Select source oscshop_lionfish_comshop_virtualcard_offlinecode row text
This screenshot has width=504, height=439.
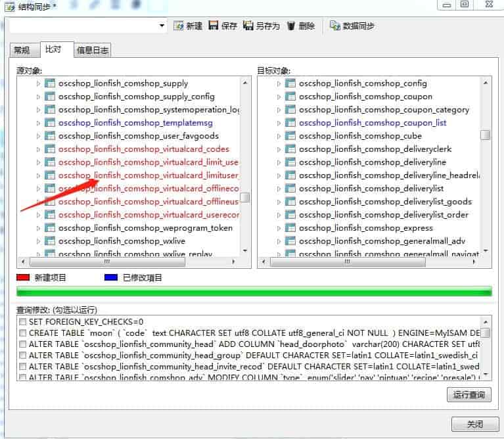(x=149, y=189)
